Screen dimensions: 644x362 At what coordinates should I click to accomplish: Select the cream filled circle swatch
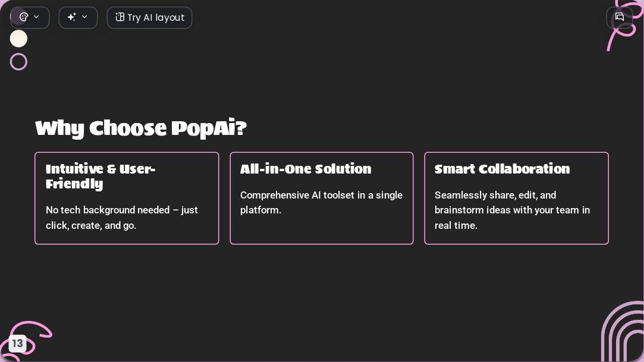(x=18, y=39)
